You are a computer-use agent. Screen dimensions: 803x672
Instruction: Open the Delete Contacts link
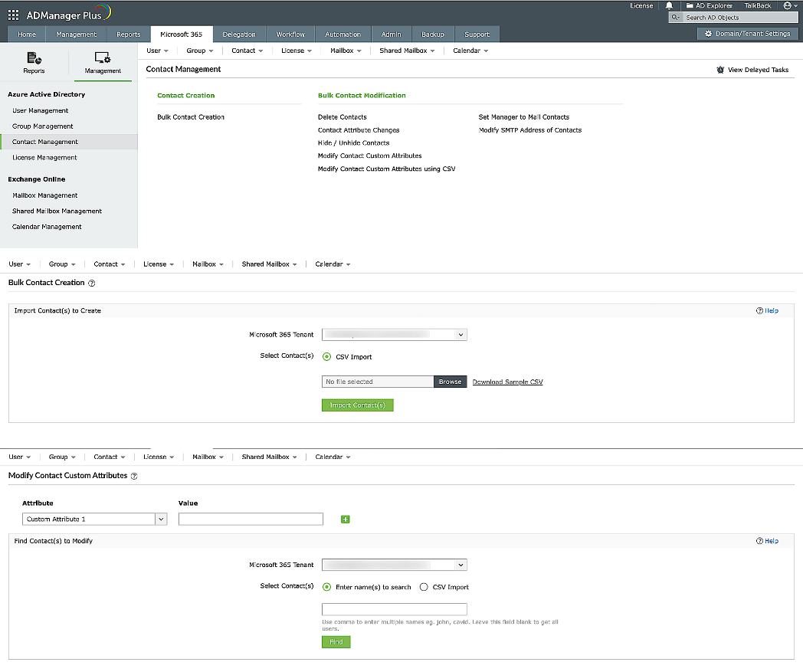tap(342, 117)
